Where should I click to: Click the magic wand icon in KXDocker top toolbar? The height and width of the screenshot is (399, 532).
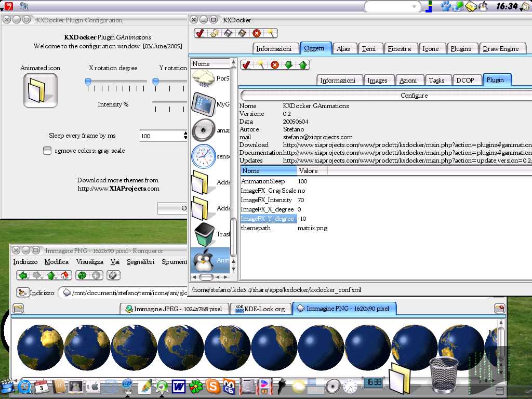(271, 33)
